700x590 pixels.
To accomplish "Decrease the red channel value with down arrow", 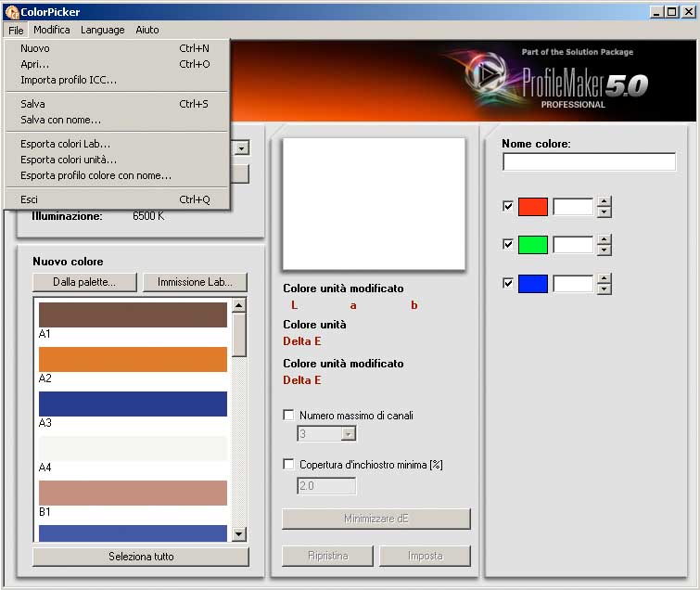I will (604, 212).
